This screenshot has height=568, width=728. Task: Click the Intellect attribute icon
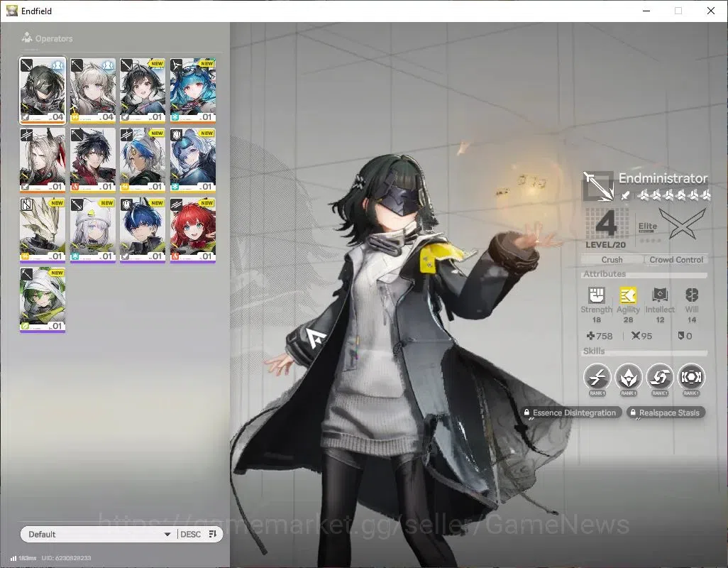[660, 295]
